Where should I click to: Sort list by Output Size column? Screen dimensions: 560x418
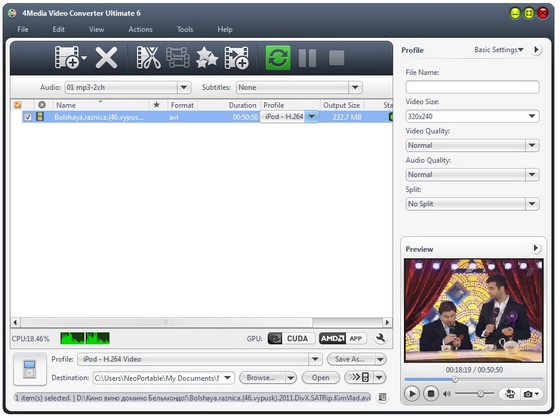tap(341, 105)
